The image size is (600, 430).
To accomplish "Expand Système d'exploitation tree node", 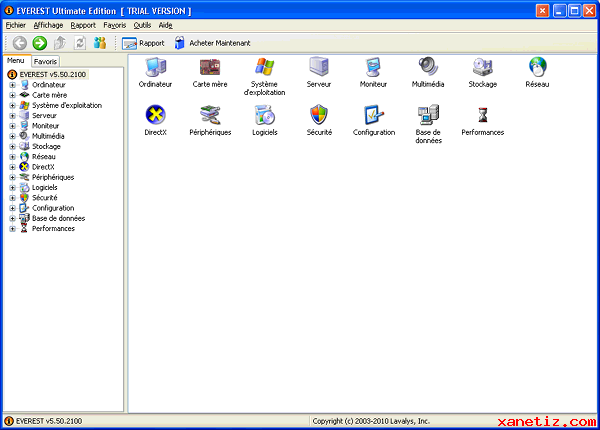I will click(12, 106).
